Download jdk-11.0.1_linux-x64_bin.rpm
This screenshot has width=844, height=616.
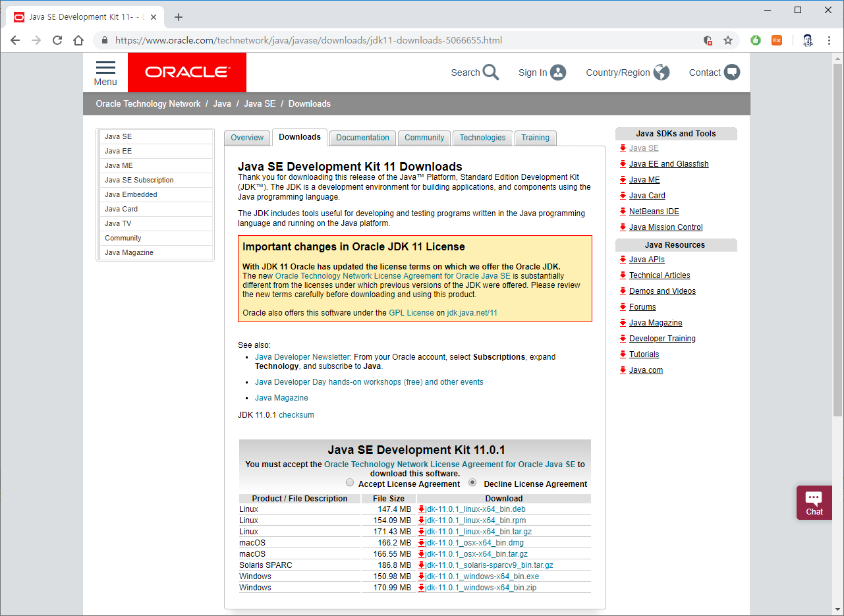(475, 520)
